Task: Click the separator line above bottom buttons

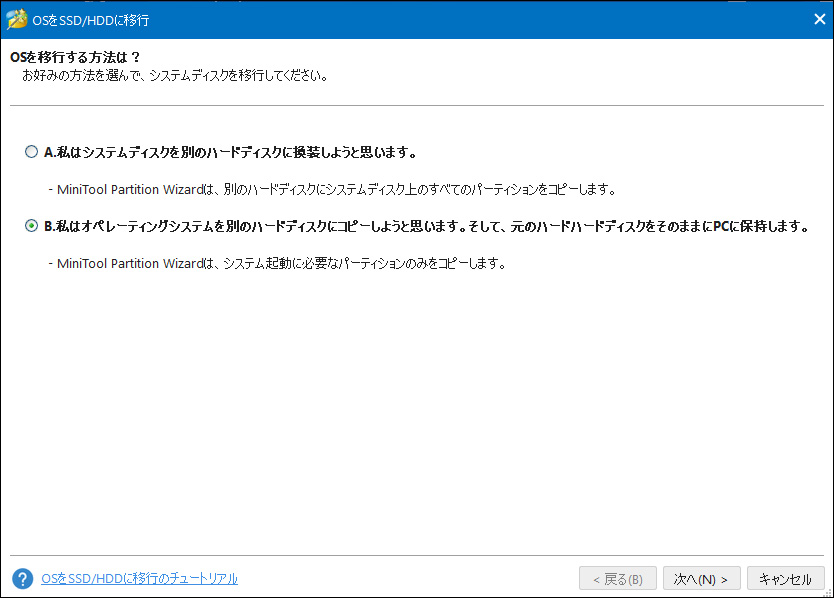Action: [417, 555]
